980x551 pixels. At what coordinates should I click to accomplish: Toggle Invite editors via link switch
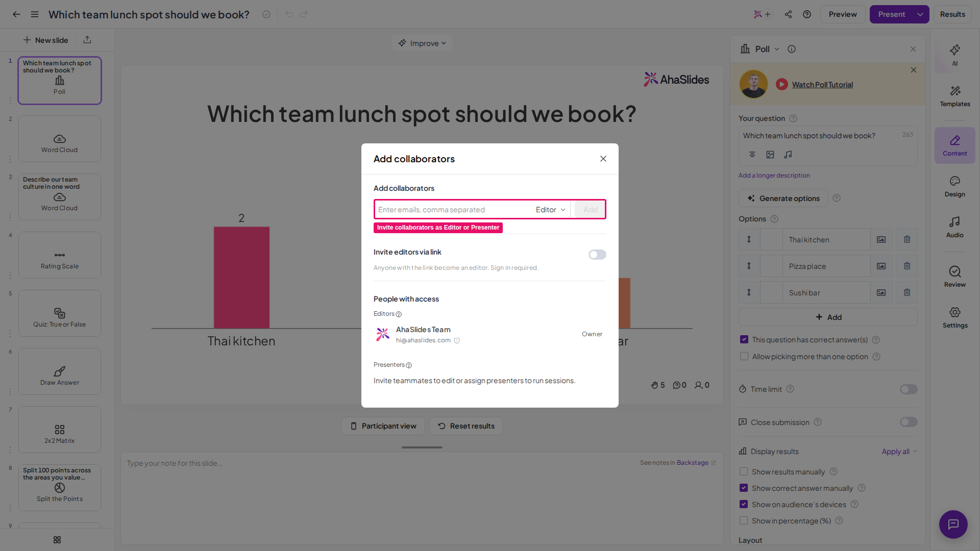coord(597,255)
